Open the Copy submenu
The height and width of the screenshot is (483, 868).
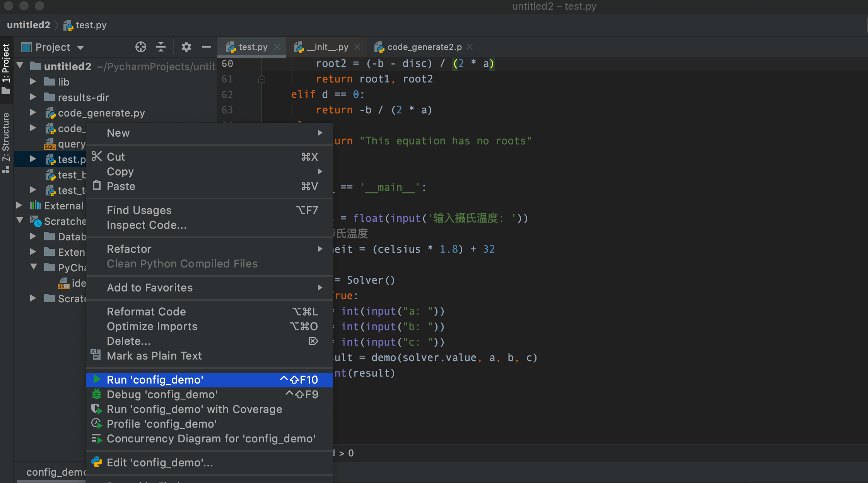tap(209, 171)
